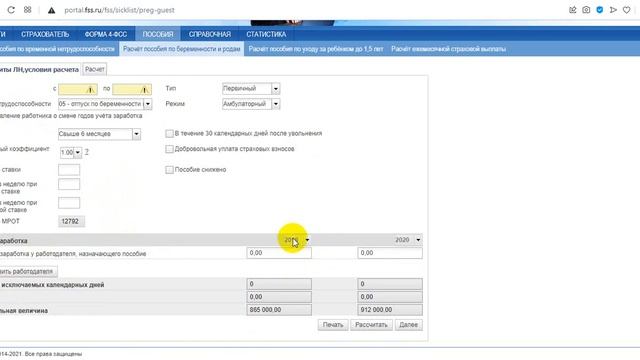Switch to 'Расчёт ежемесячной страховой выплаты' tab
Viewport: 640px width, 360px height.
(449, 49)
